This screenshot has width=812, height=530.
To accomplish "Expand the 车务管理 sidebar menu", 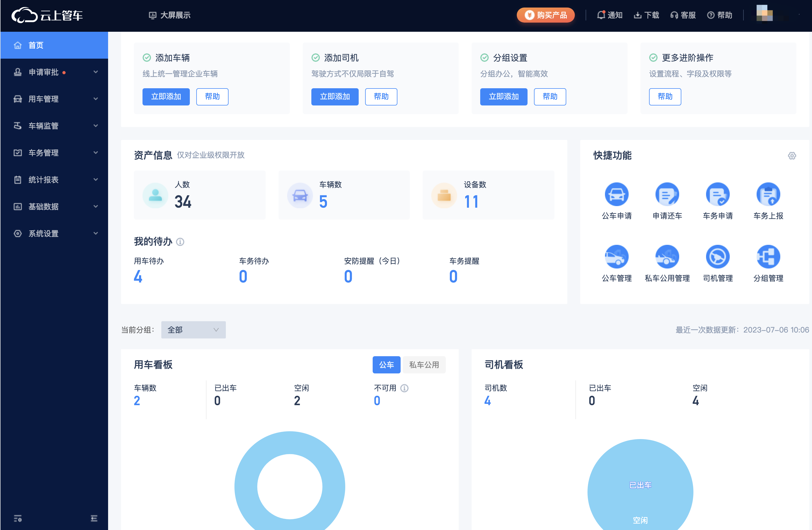I will [54, 153].
